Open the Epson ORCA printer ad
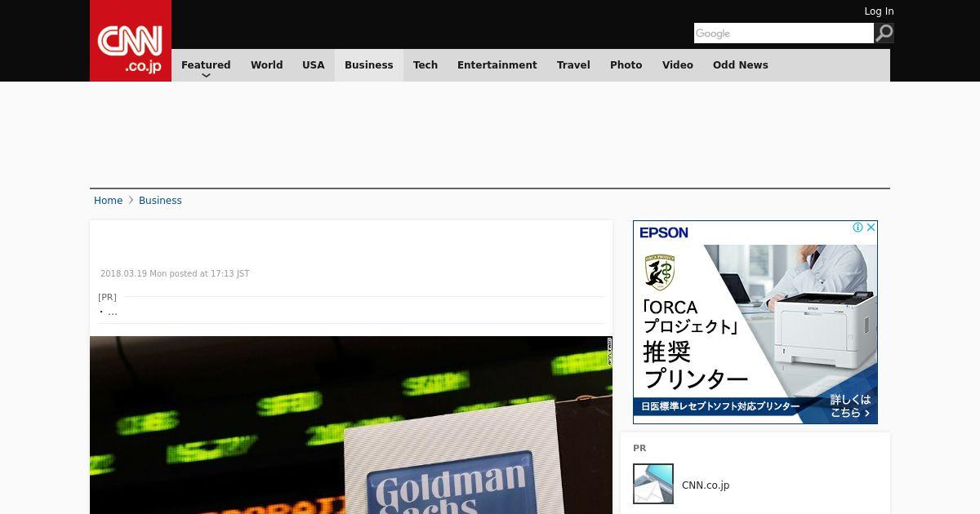 (x=755, y=322)
